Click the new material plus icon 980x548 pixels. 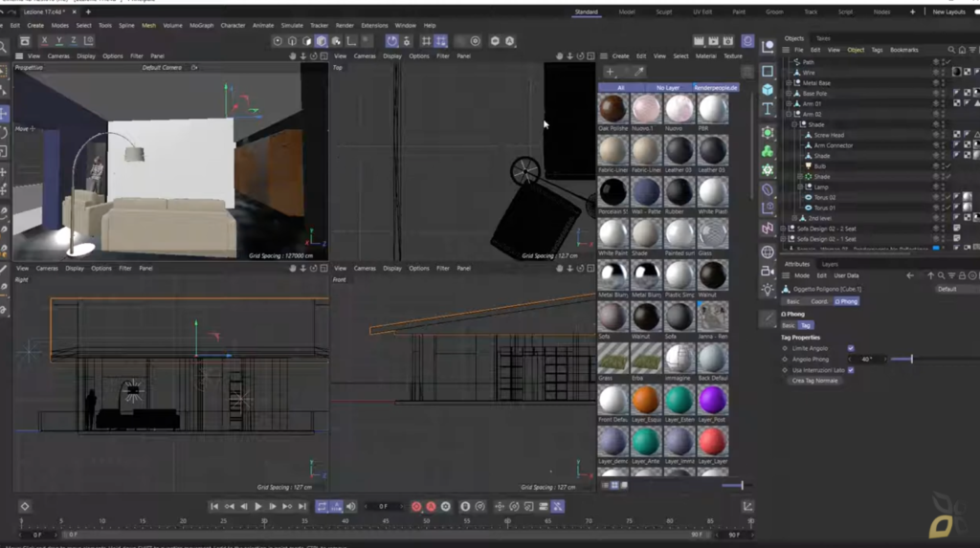610,72
